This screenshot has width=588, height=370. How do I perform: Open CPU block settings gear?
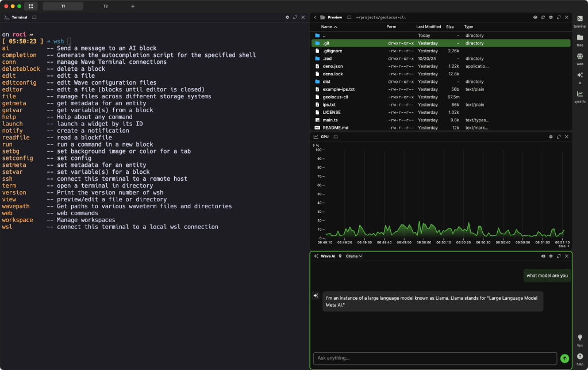(x=551, y=137)
